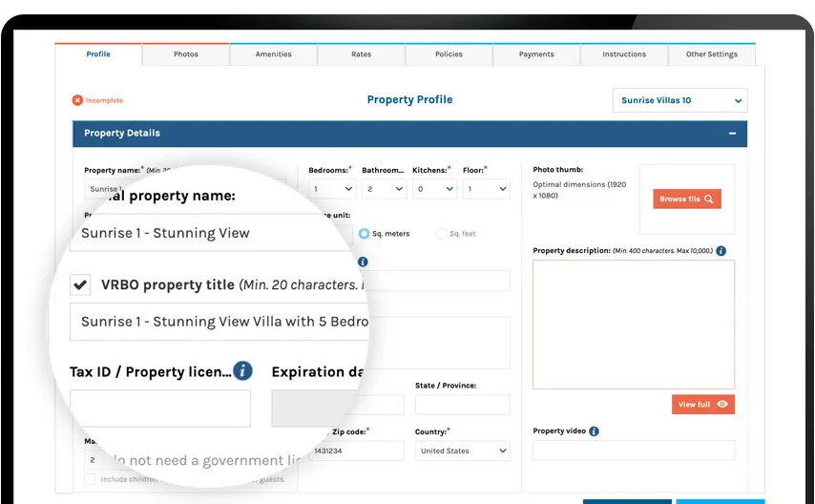This screenshot has height=504, width=815.
Task: Open the Kitchens dropdown
Action: pyautogui.click(x=434, y=189)
